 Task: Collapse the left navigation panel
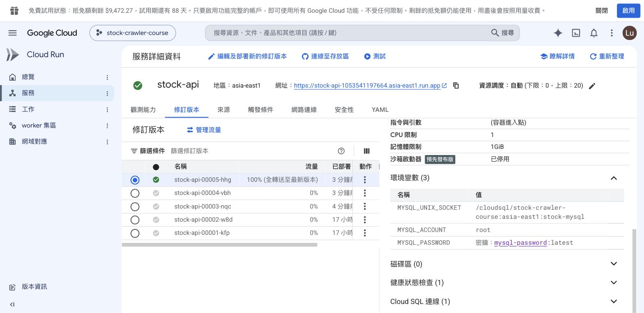pyautogui.click(x=12, y=304)
